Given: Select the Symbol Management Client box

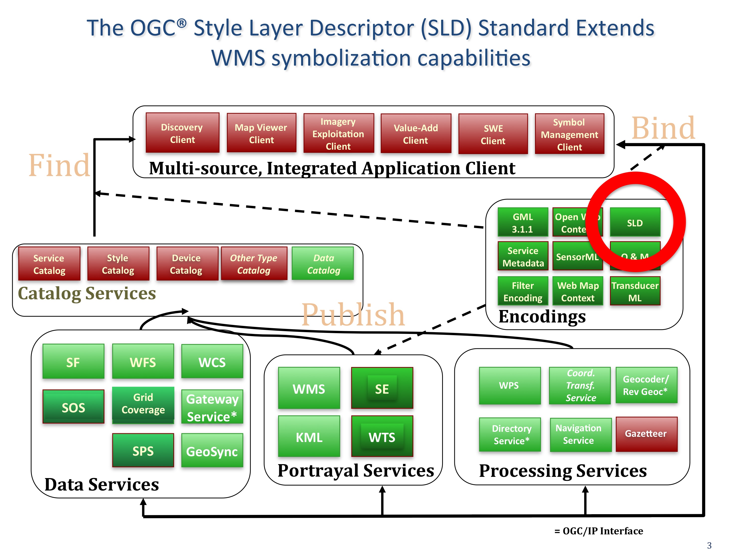Looking at the screenshot, I should [569, 134].
